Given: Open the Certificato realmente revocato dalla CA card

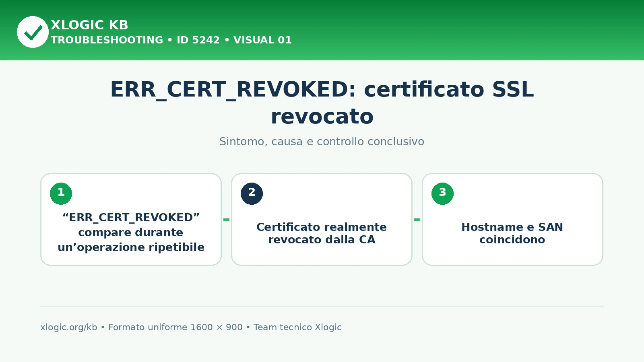Looking at the screenshot, I should coord(322,220).
